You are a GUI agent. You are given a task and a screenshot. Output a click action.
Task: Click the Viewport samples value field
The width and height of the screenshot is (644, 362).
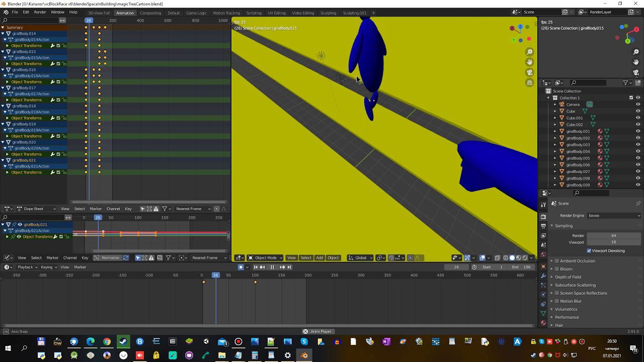click(x=613, y=242)
